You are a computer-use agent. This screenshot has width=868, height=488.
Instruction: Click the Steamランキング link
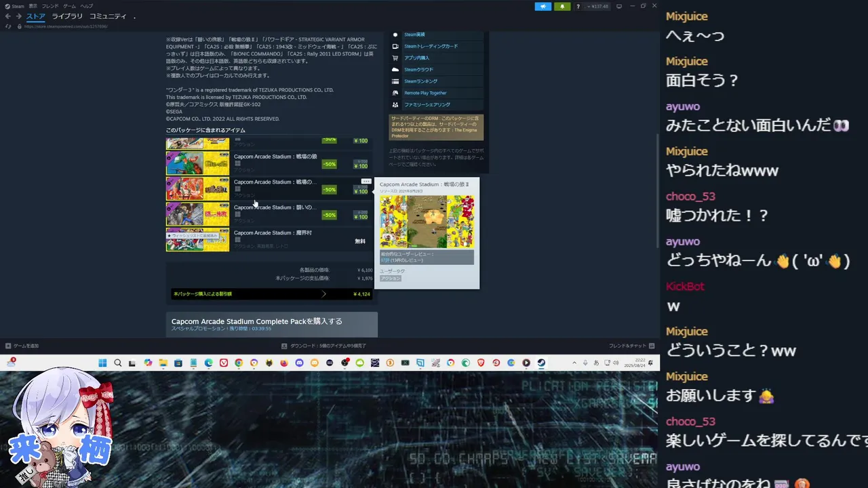pos(420,81)
